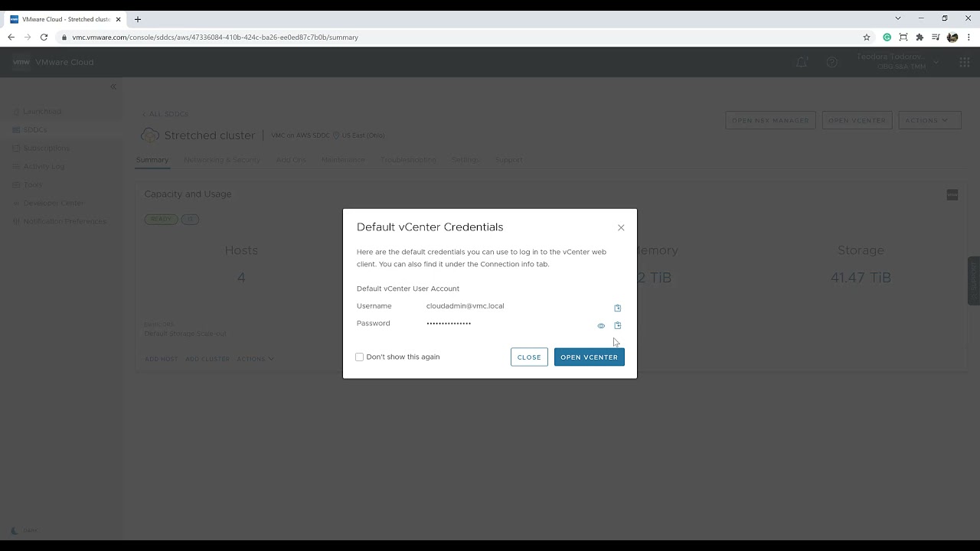
Task: Open Activity Log in the sidebar
Action: tap(44, 166)
